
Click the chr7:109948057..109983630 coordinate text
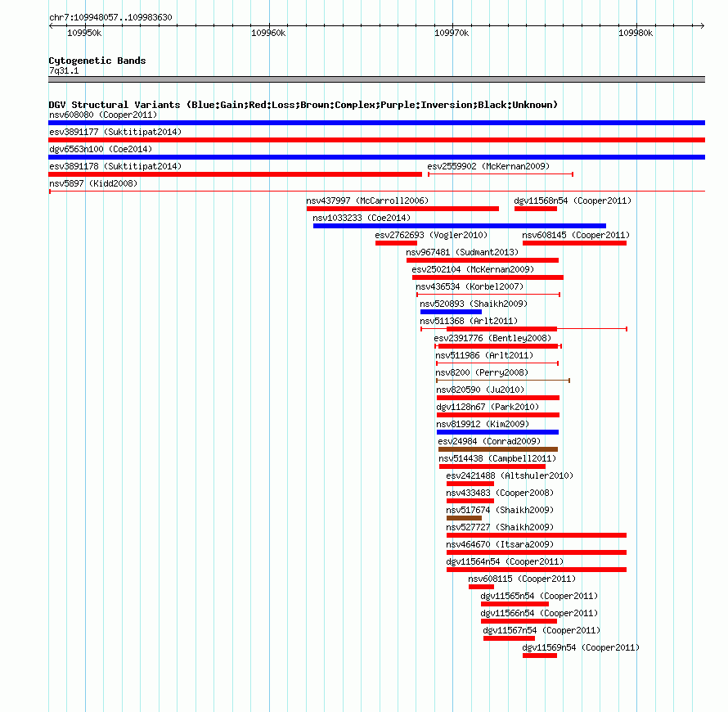pos(110,17)
